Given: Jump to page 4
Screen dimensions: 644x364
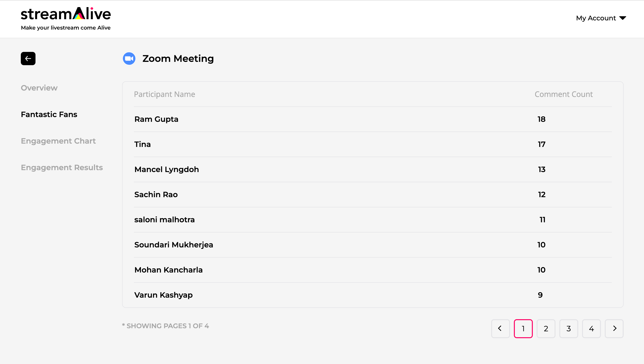Looking at the screenshot, I should pyautogui.click(x=591, y=328).
